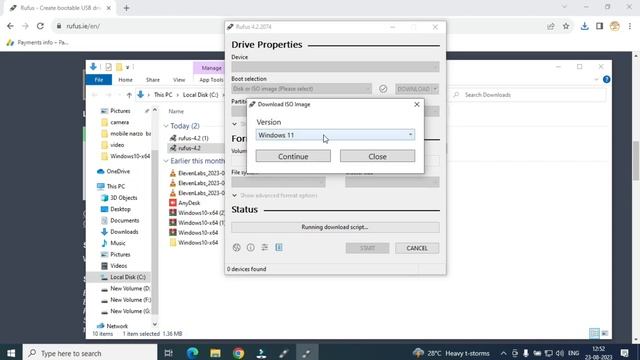This screenshot has width=640, height=360.
Task: Select the rufus-4.2 (1) file
Action: pyautogui.click(x=193, y=138)
